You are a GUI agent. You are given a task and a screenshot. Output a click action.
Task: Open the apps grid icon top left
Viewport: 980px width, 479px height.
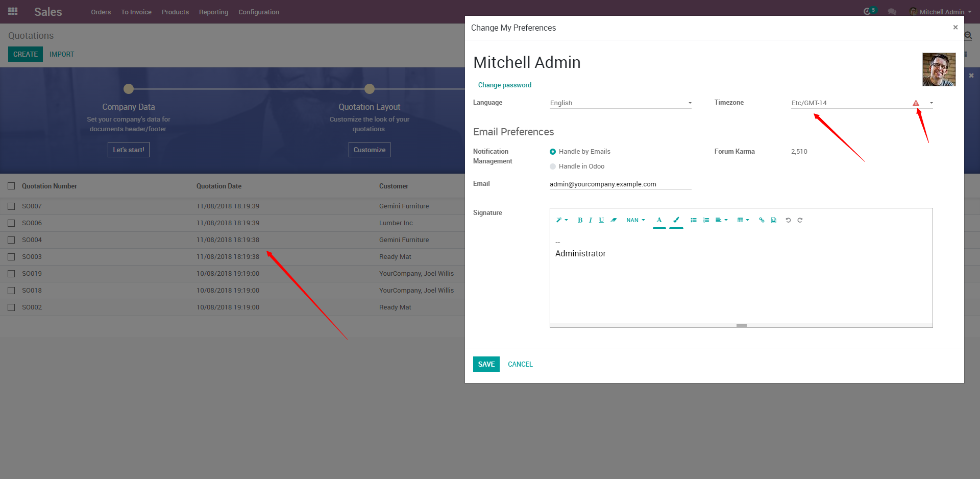[12, 11]
